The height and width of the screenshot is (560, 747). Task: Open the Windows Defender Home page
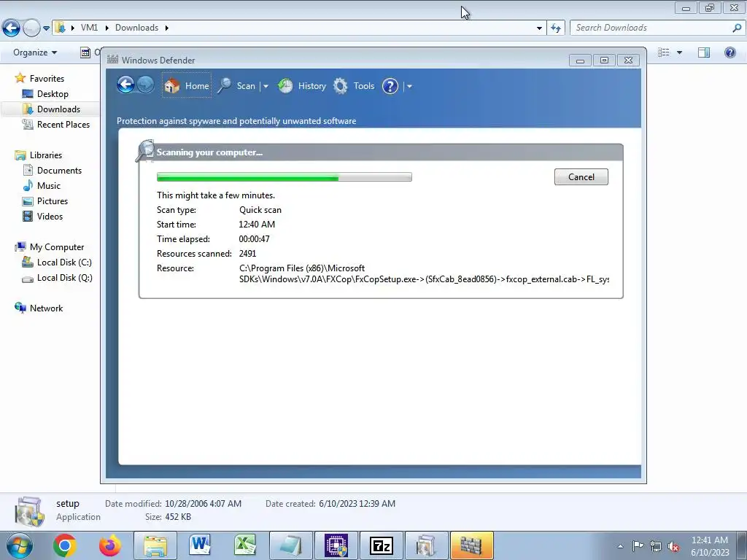(186, 86)
